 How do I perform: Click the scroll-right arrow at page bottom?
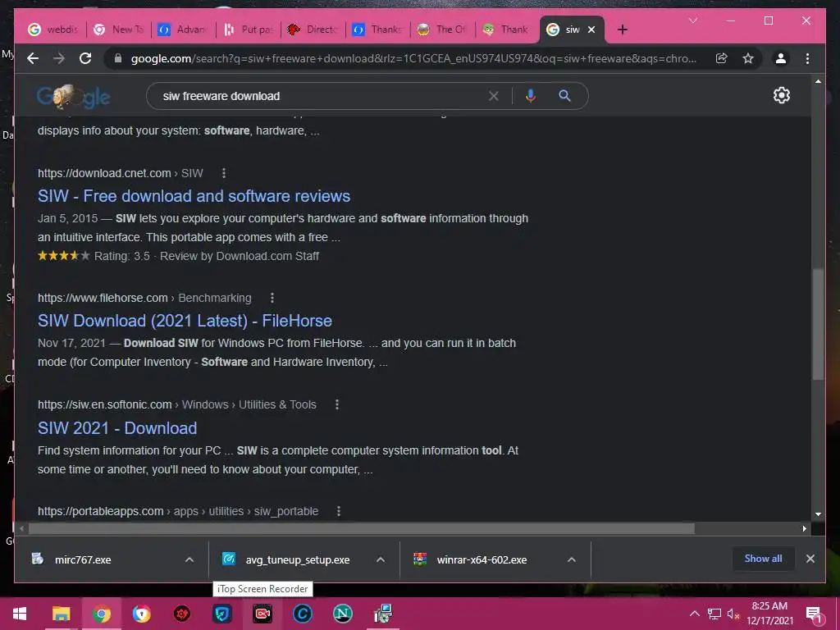804,529
